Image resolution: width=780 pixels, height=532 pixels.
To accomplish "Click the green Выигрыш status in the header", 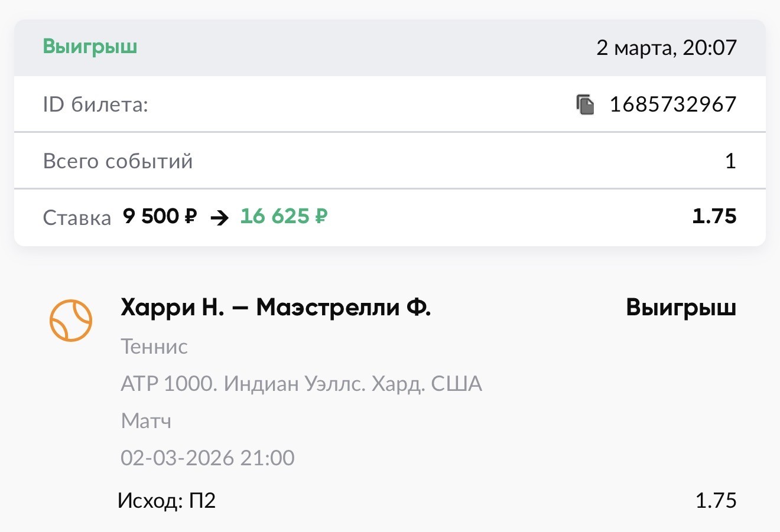I will coord(90,47).
